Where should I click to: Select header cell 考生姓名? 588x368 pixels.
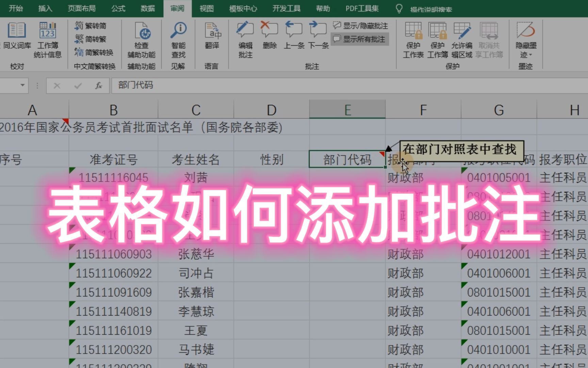tap(196, 159)
